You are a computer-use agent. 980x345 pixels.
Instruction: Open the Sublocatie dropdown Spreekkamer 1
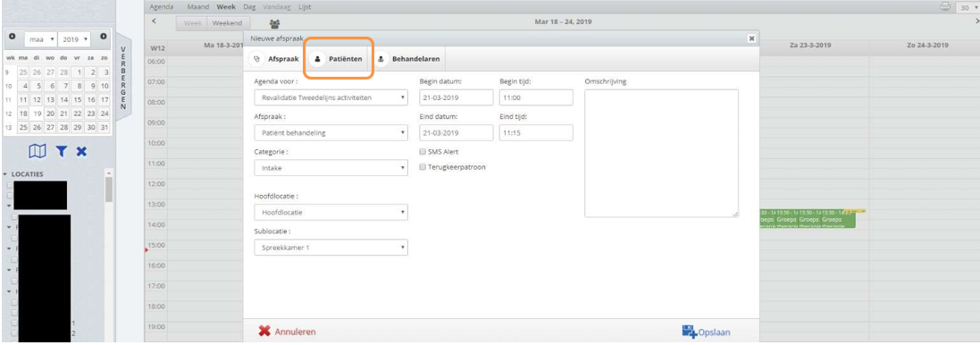tap(331, 248)
